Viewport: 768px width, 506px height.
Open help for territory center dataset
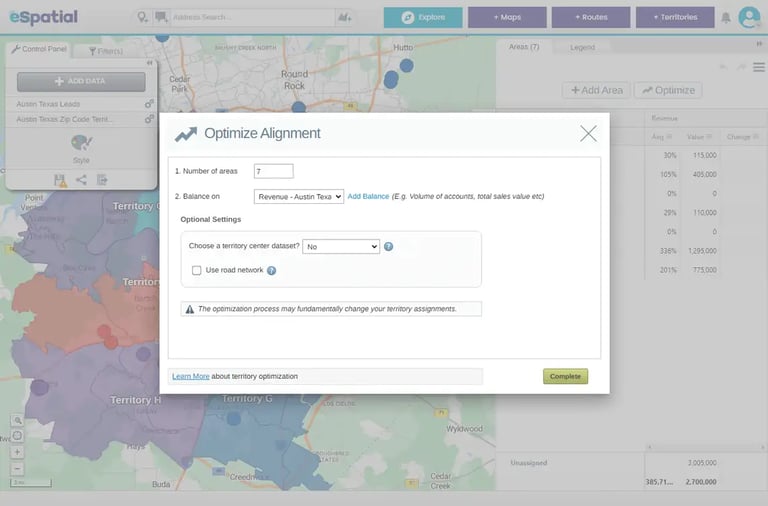[x=388, y=246]
